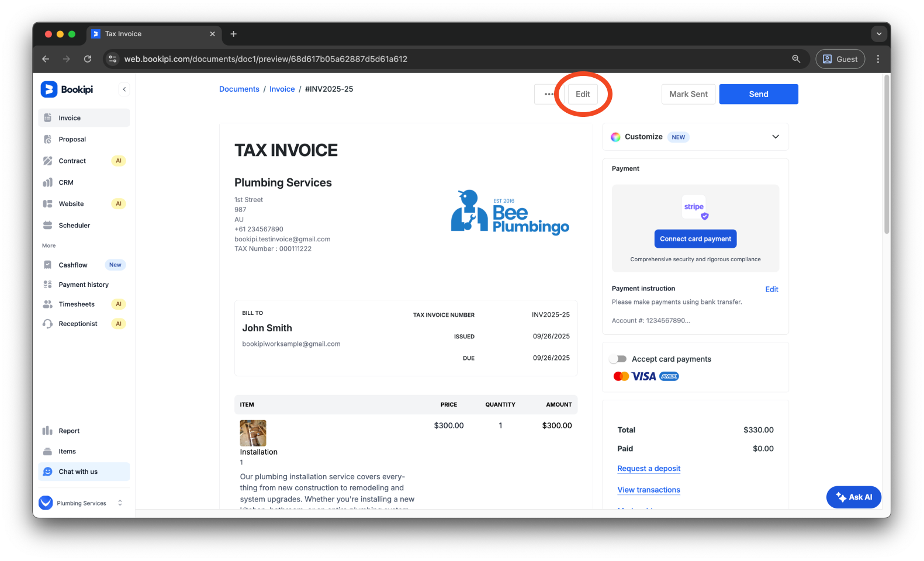This screenshot has width=924, height=561.
Task: Click the Bee Plumbingo company logo
Action: coord(510,212)
